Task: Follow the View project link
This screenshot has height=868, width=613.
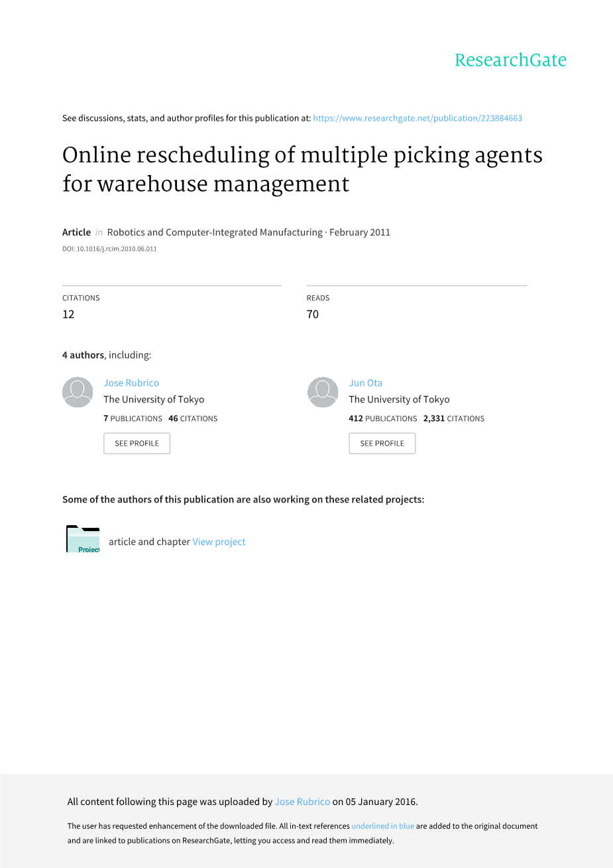Action: pos(219,542)
